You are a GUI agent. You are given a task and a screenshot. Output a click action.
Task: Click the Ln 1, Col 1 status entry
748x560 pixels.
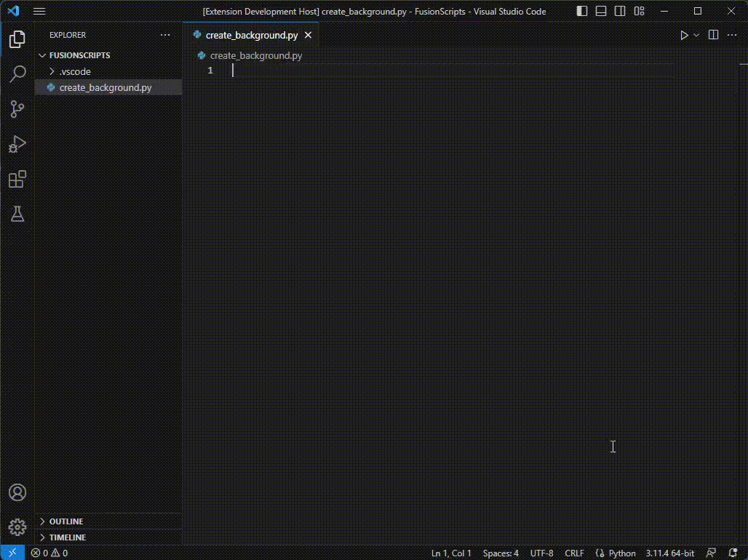coord(451,553)
